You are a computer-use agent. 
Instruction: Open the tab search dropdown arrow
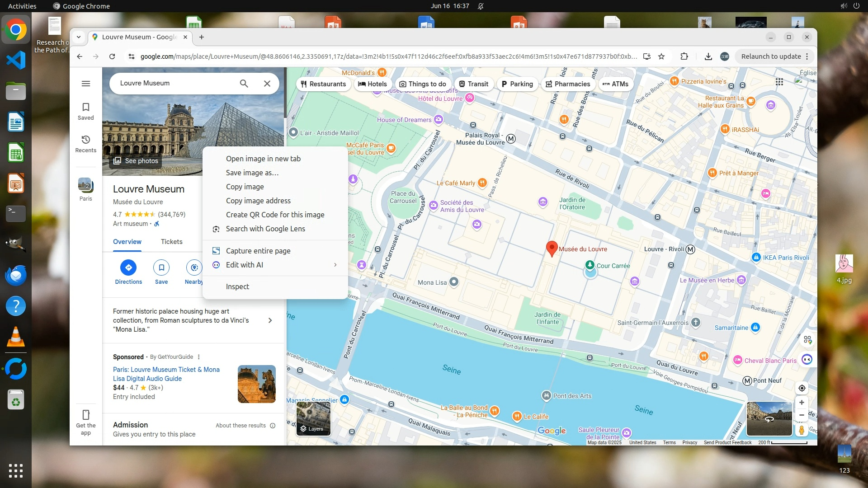[79, 37]
